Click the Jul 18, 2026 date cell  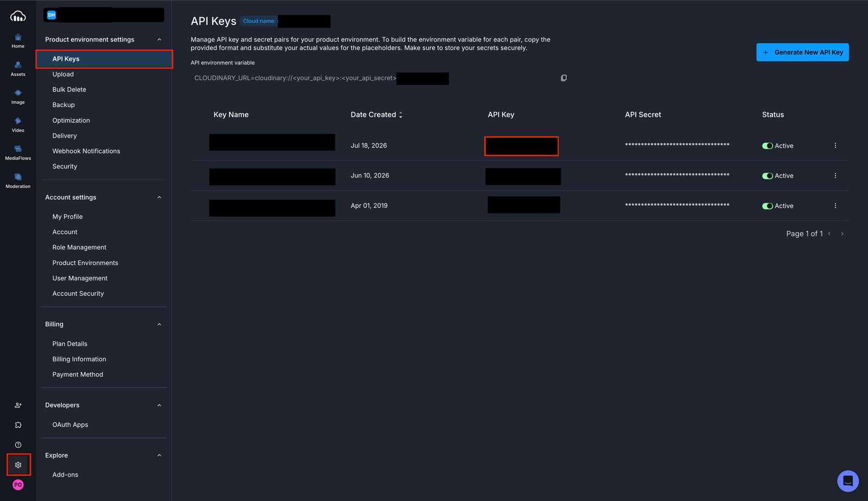pyautogui.click(x=369, y=145)
